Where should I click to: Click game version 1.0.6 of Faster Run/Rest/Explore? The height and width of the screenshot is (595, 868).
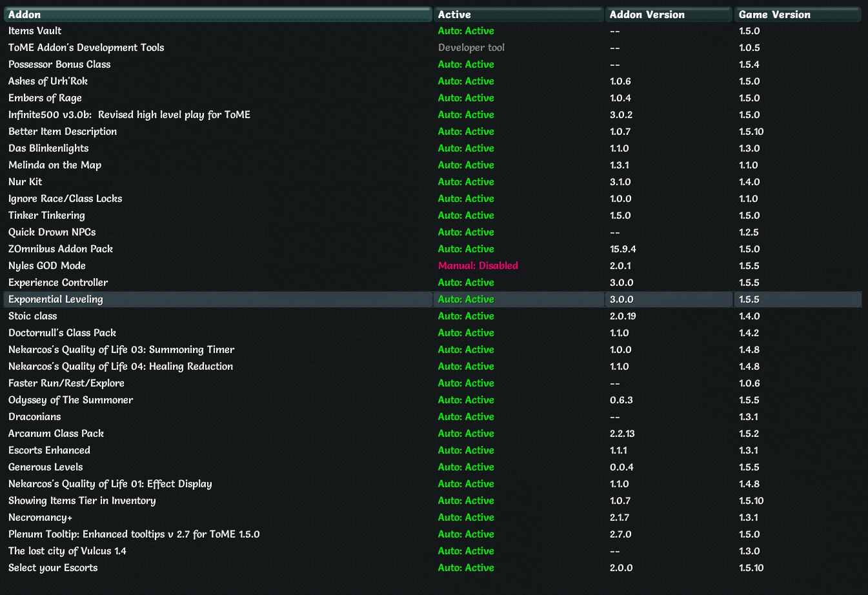749,383
